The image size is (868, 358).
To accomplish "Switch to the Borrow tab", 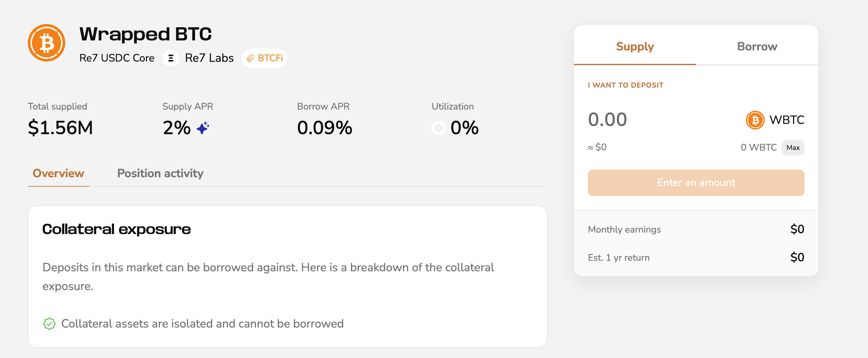I will click(757, 47).
